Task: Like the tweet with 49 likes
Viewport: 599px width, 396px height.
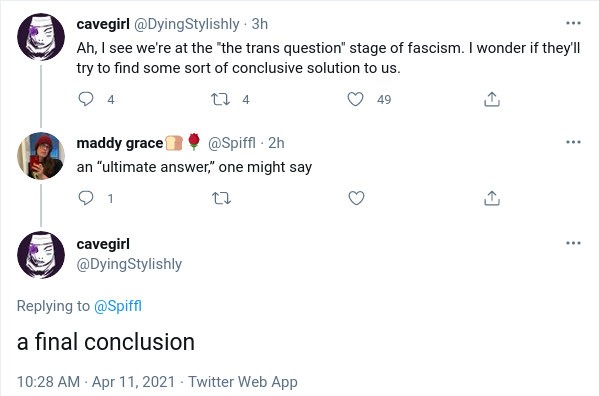Action: click(x=355, y=99)
